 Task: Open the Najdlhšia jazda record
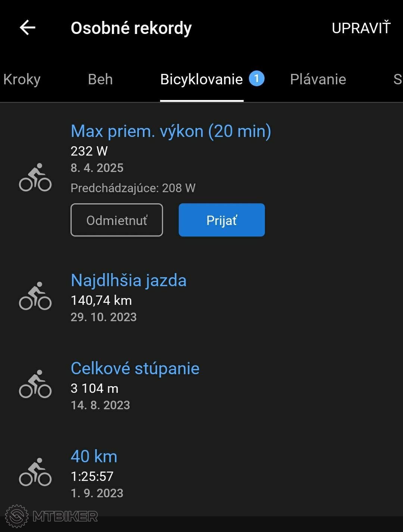click(x=129, y=280)
